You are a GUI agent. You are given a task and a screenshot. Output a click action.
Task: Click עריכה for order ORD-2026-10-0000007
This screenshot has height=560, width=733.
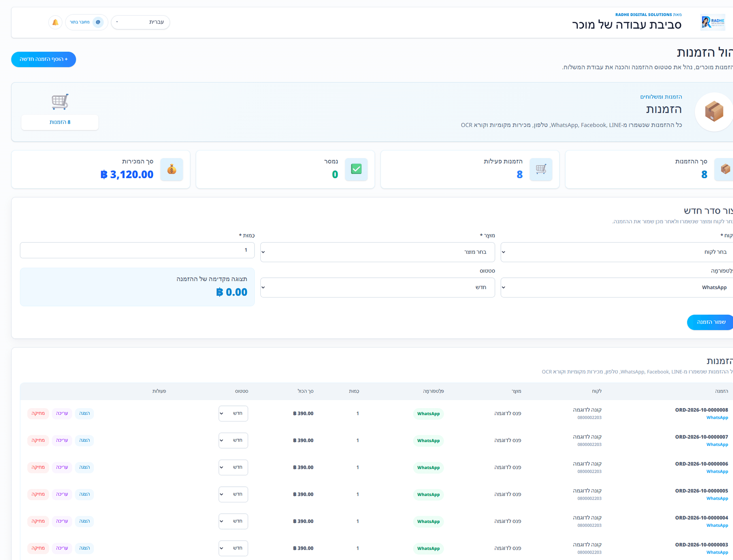pos(62,440)
